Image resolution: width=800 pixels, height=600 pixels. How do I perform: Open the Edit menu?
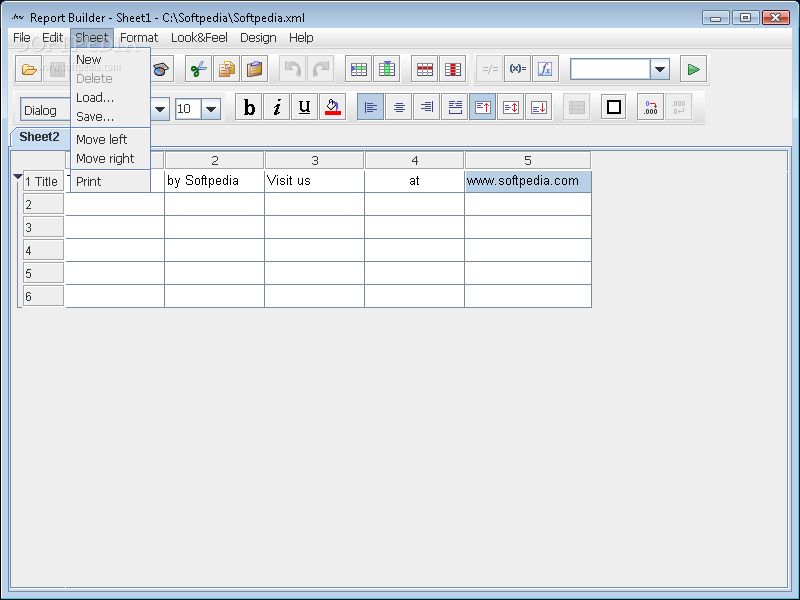coord(52,38)
